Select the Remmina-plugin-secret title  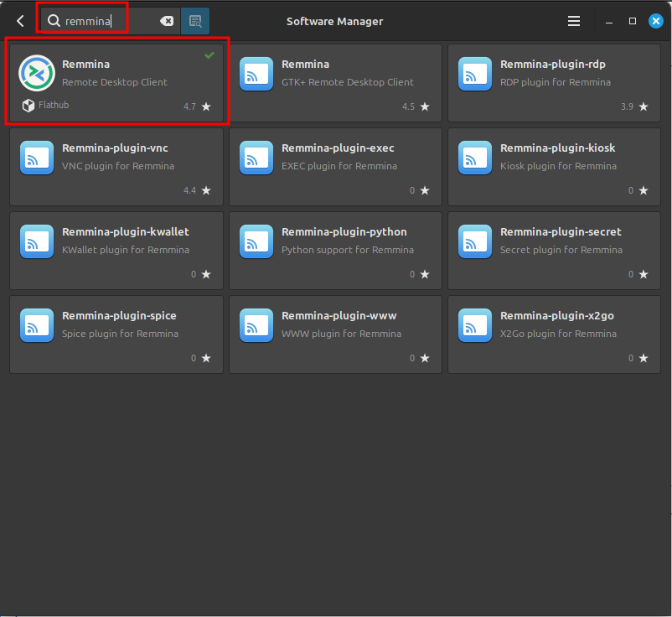[561, 232]
